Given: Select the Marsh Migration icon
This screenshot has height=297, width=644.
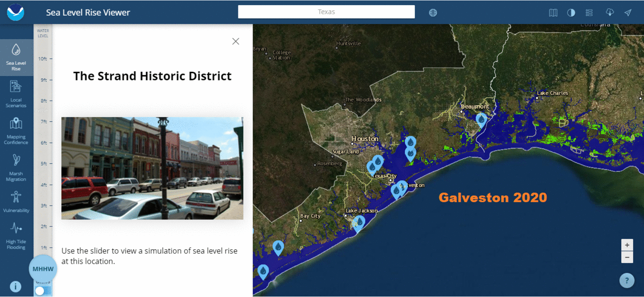Looking at the screenshot, I should 16,168.
